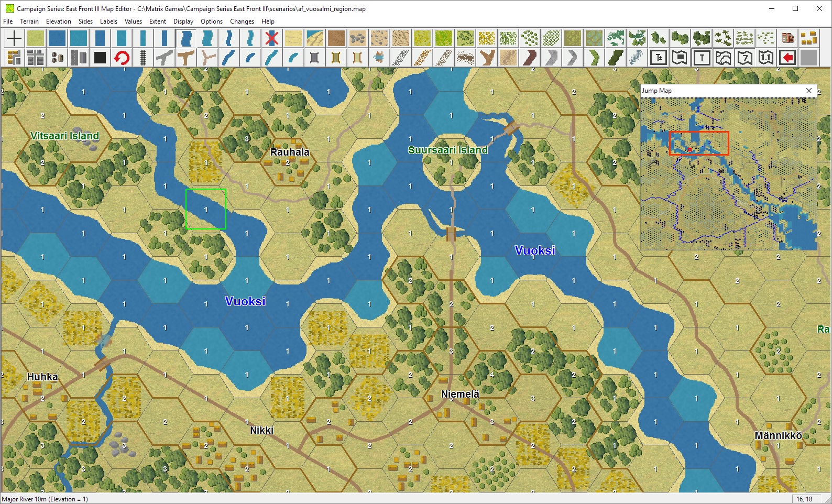Click the map icon showing number 7

pyautogui.click(x=744, y=57)
